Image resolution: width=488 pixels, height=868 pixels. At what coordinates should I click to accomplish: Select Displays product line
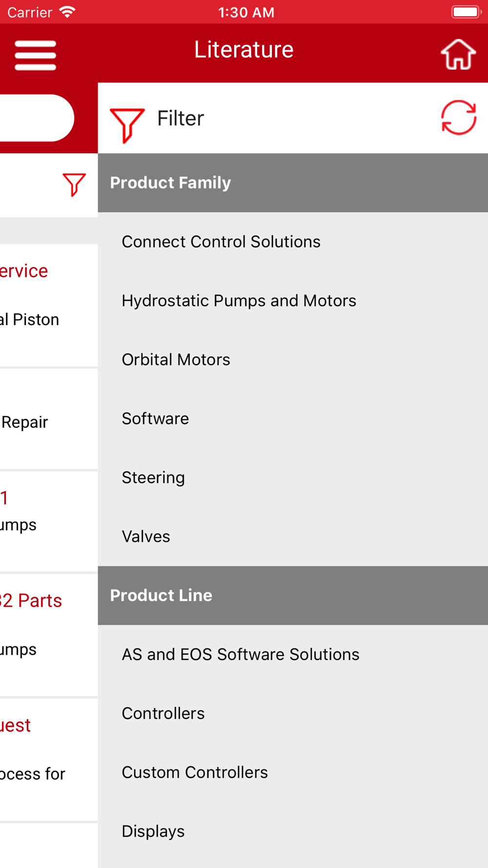click(x=293, y=832)
